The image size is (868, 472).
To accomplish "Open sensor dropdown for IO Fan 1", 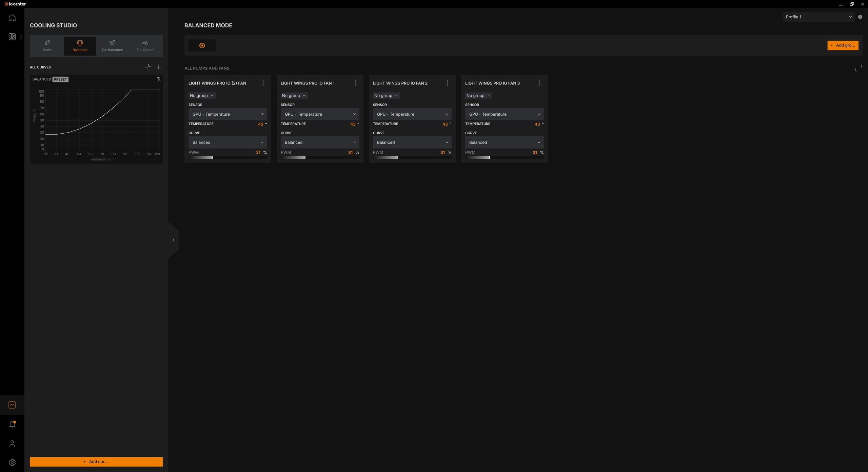I will tap(320, 114).
